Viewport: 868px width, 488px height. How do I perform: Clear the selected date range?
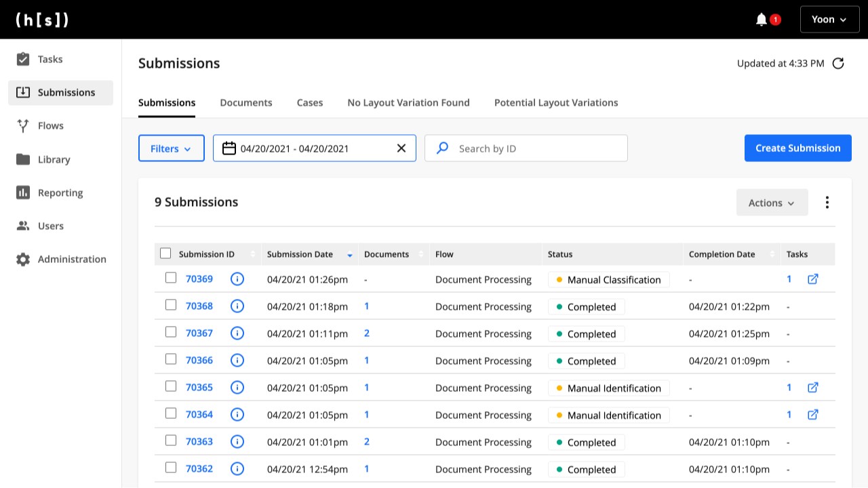coord(401,148)
